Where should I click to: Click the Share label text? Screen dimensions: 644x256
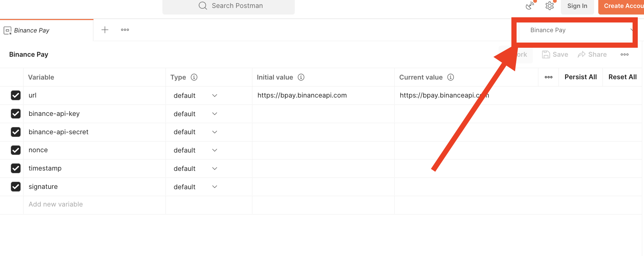(x=598, y=54)
